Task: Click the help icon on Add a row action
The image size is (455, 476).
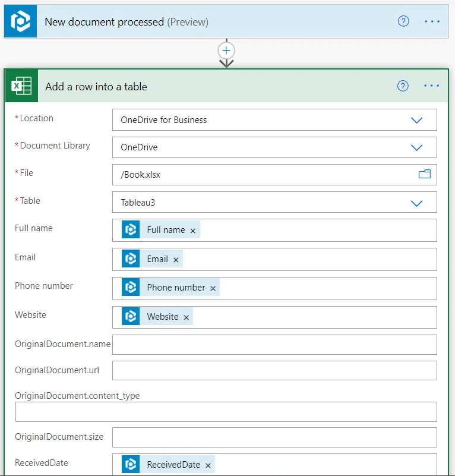Action: (403, 86)
